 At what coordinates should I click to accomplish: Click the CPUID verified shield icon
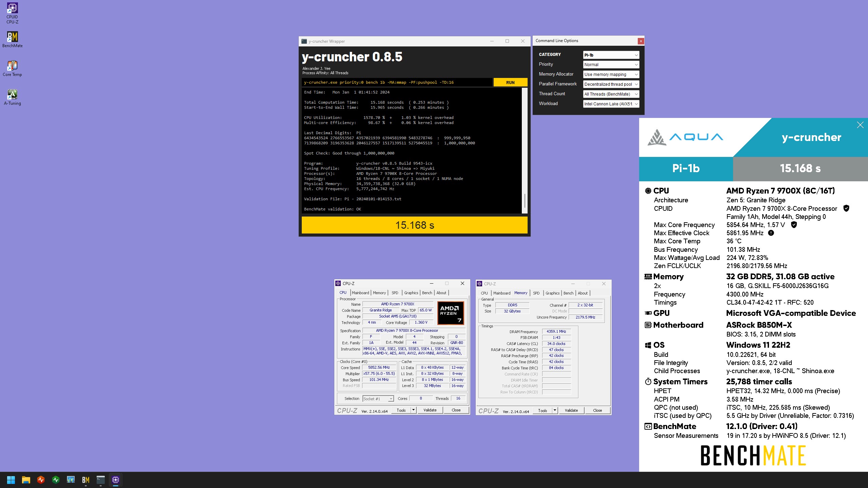tap(846, 208)
